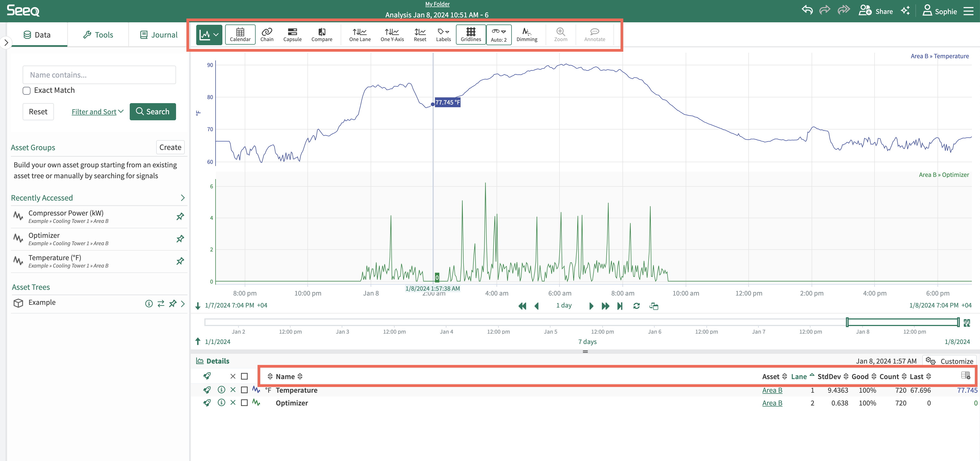Click the Chain toolbar icon
Viewport: 980px width, 461px height.
click(267, 35)
